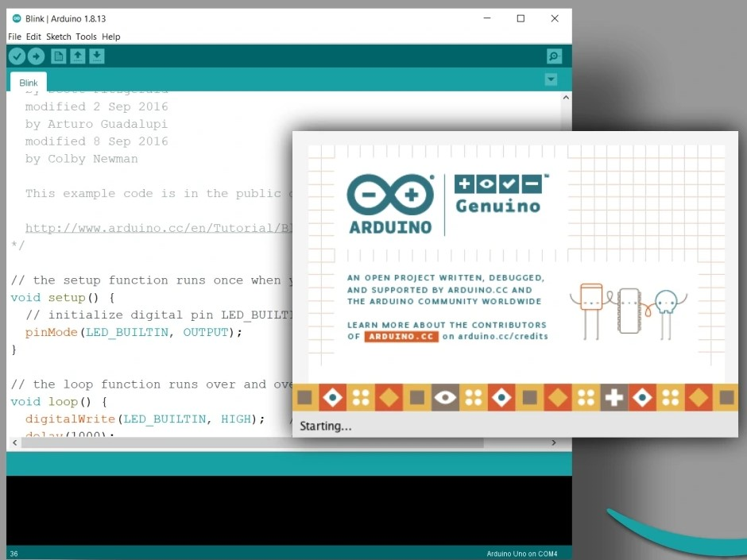
Task: Open a sketch with the Open icon
Action: [78, 56]
